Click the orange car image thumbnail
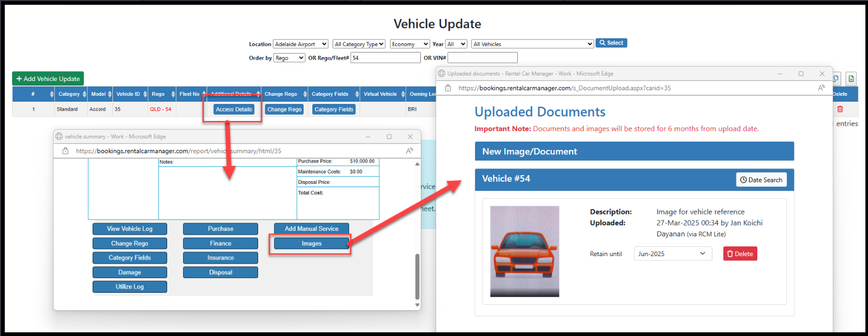Image resolution: width=868 pixels, height=336 pixels. (x=524, y=251)
